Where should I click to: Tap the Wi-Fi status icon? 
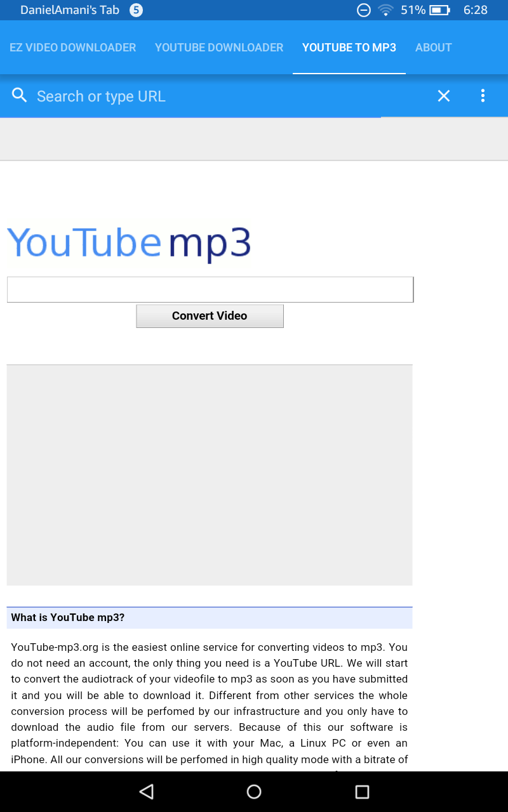tap(385, 10)
